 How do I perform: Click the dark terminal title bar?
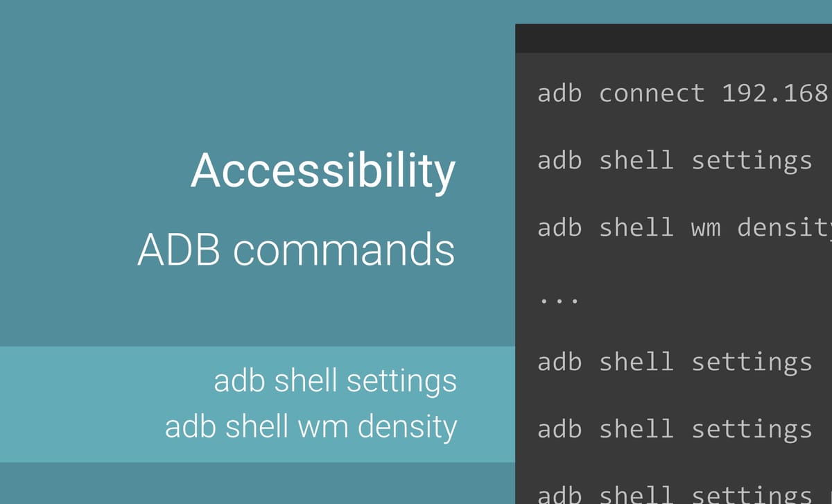[673, 38]
